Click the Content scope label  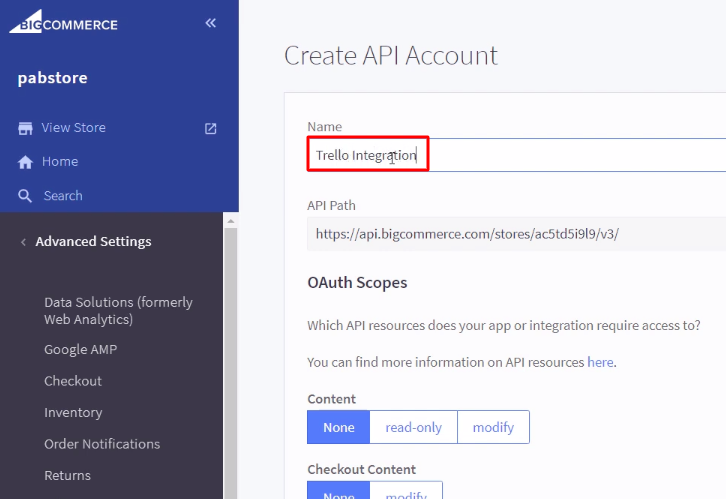pyautogui.click(x=332, y=399)
